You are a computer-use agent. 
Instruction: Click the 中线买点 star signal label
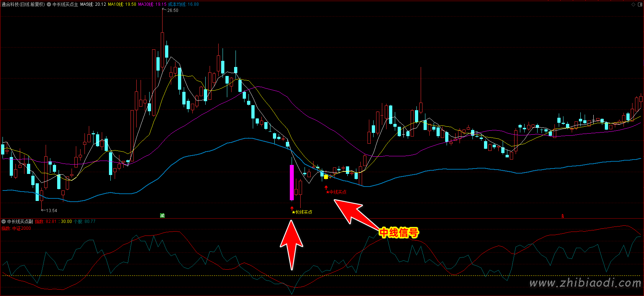tap(336, 192)
